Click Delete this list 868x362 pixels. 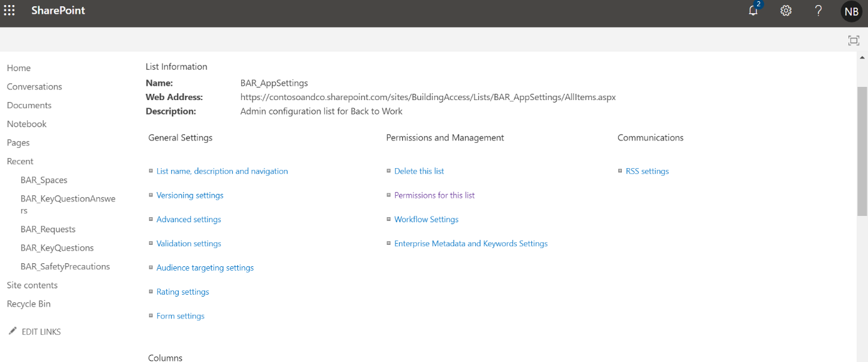click(x=419, y=171)
